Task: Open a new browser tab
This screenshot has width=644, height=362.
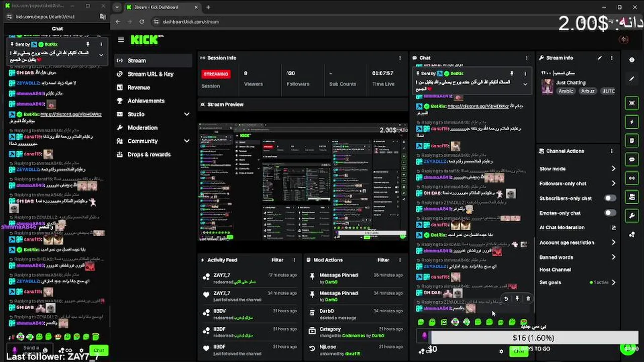Action: [x=208, y=7]
